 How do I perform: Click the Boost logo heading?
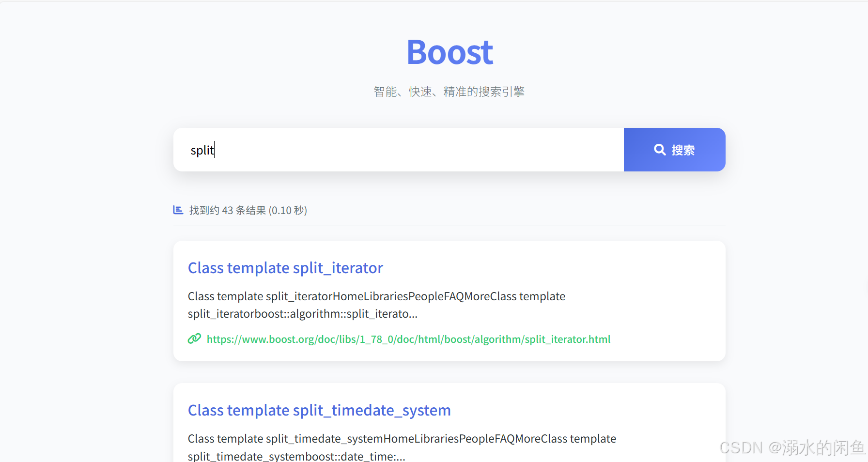pyautogui.click(x=449, y=52)
